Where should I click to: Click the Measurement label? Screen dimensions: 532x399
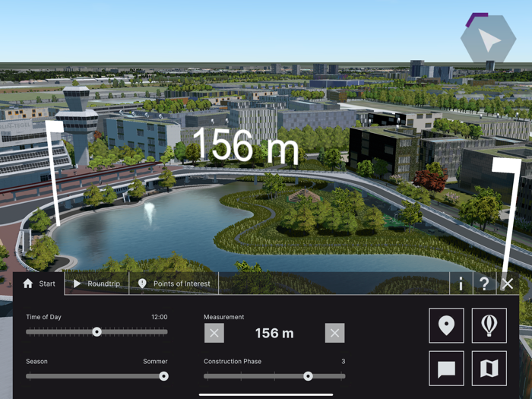pyautogui.click(x=223, y=317)
